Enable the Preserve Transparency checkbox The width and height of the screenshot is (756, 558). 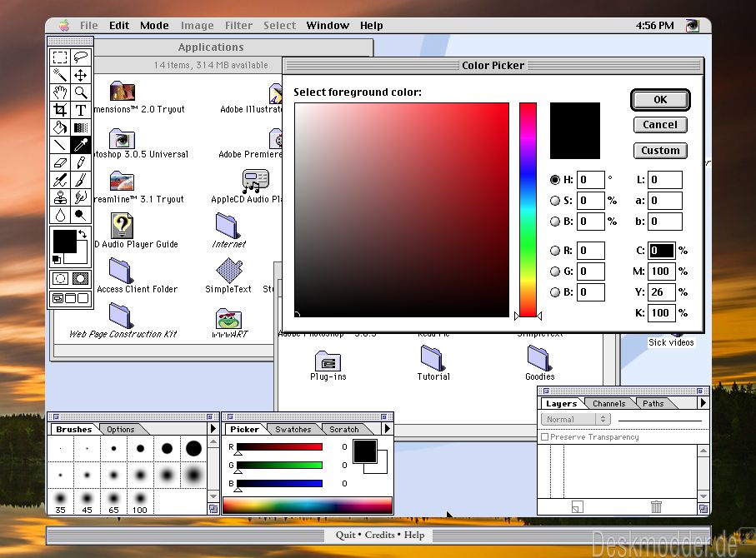pyautogui.click(x=545, y=437)
